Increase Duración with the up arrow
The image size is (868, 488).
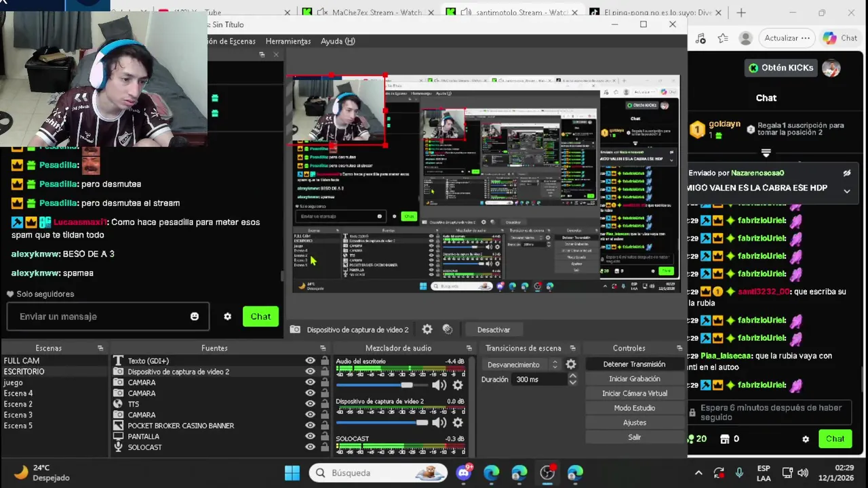click(x=572, y=375)
